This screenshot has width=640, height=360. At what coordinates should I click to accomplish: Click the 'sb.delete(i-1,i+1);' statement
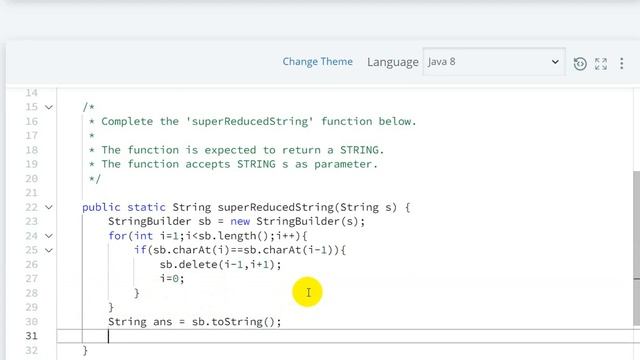point(220,264)
